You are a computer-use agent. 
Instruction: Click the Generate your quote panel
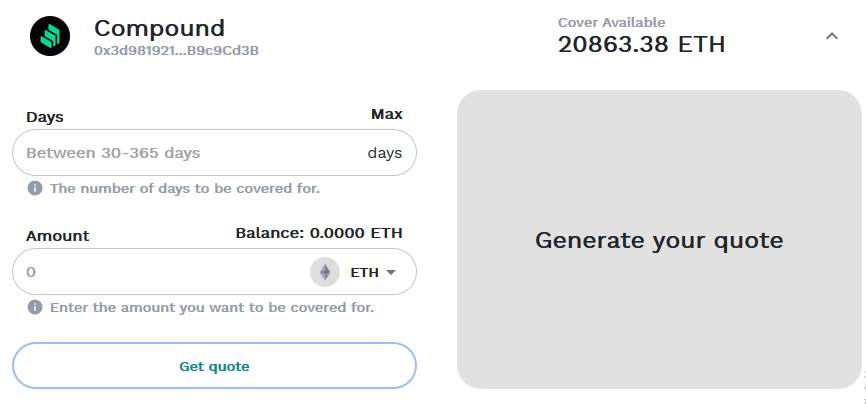(x=659, y=240)
